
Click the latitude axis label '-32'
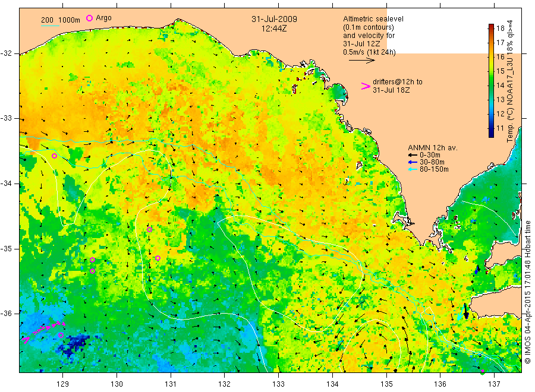[6, 53]
